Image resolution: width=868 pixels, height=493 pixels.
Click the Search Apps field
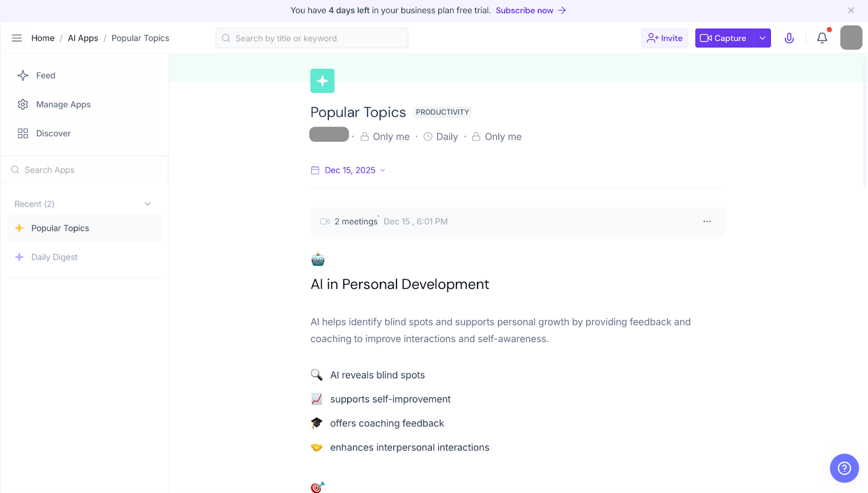tap(84, 170)
